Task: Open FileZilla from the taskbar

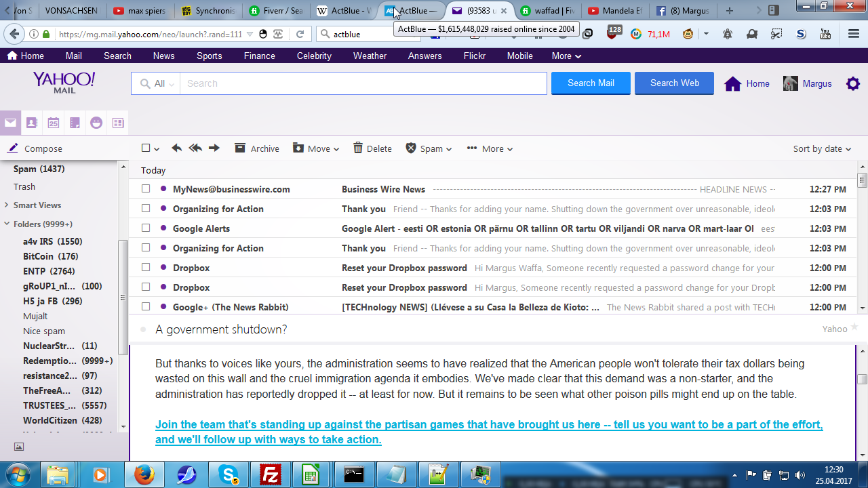Action: coord(269,474)
